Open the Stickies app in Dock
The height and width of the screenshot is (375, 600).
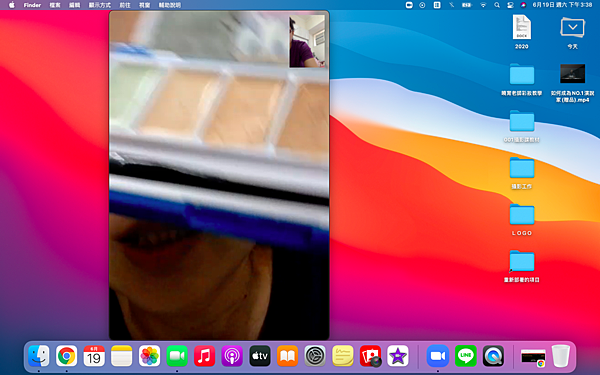pyautogui.click(x=342, y=356)
